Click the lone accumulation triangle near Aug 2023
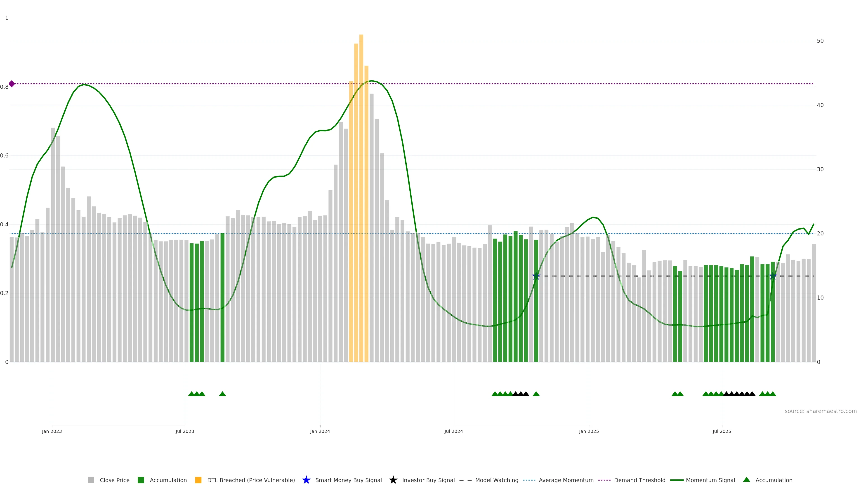 (222, 394)
